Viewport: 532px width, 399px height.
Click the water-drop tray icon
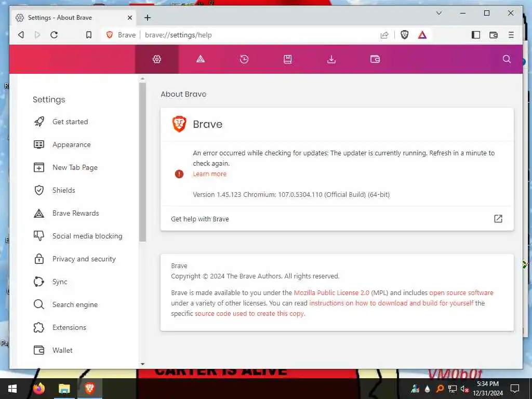click(x=427, y=389)
